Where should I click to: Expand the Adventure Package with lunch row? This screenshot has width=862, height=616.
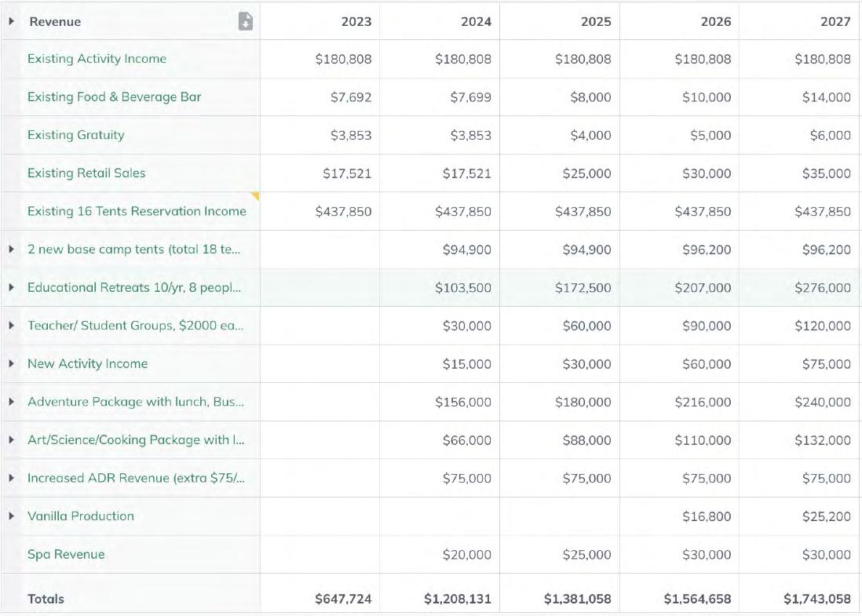pos(12,402)
